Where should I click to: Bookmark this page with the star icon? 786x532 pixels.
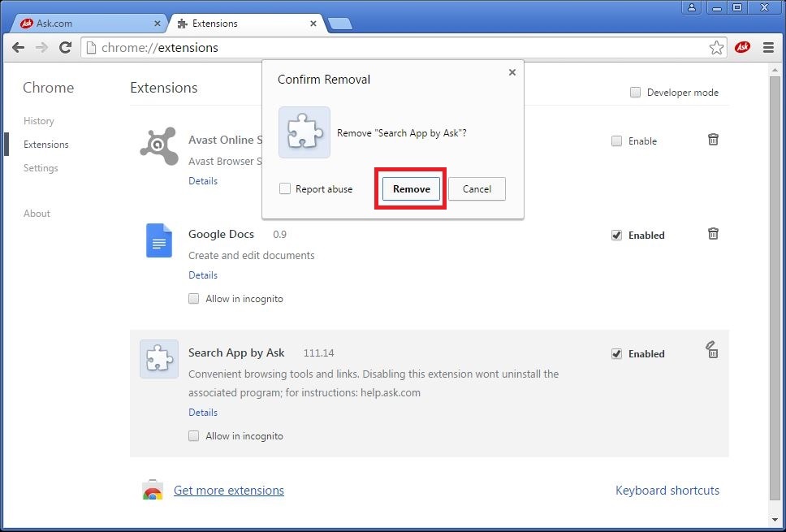pyautogui.click(x=716, y=48)
